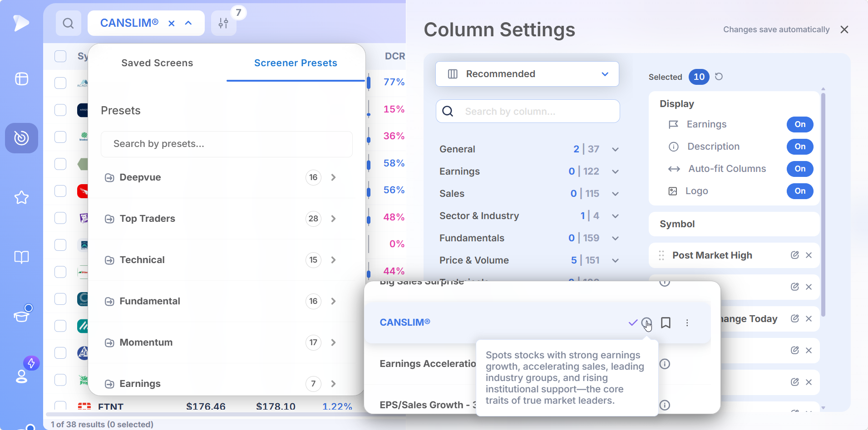Click the lightning bolt badge icon
This screenshot has width=868, height=430.
pos(31,363)
